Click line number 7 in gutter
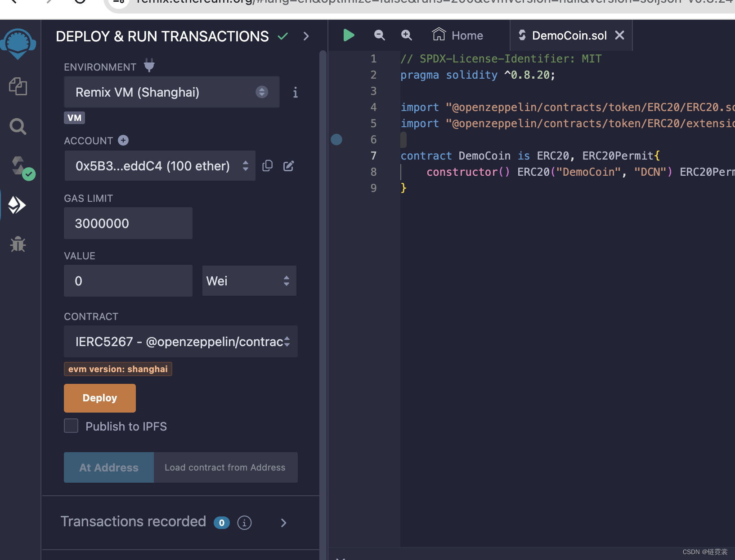Image resolution: width=735 pixels, height=560 pixels. point(373,156)
